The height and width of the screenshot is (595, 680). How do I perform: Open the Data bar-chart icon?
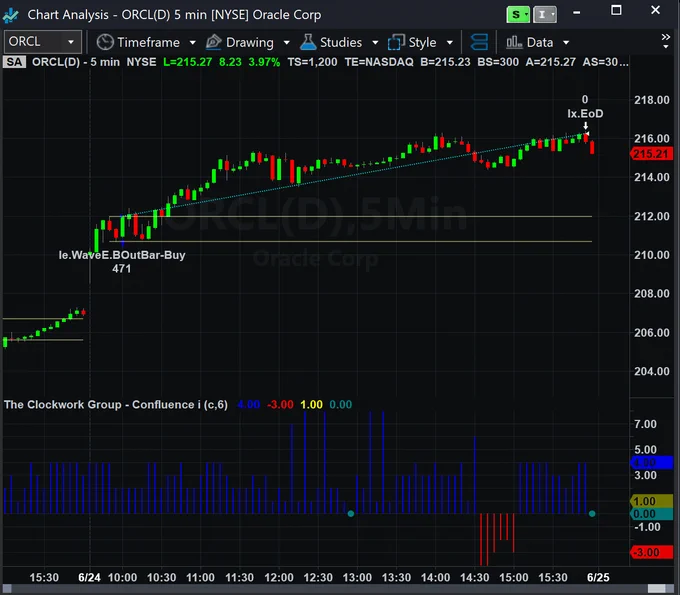(514, 42)
